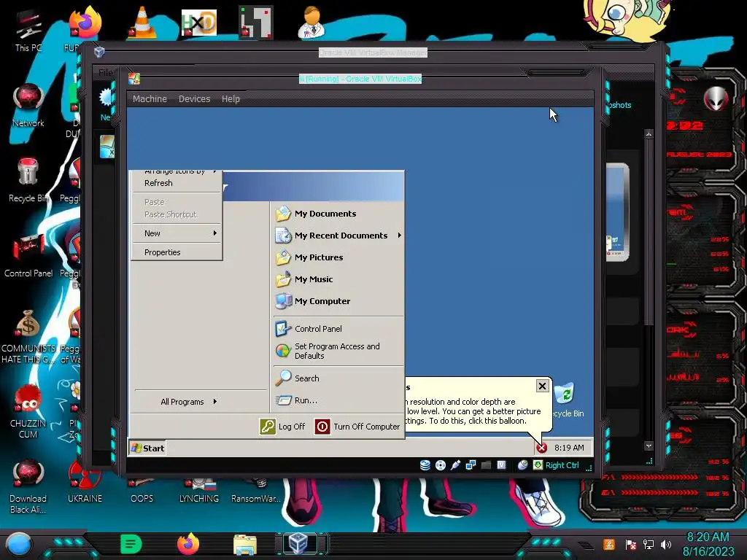
Task: Click the shared folders status icon
Action: point(486,465)
